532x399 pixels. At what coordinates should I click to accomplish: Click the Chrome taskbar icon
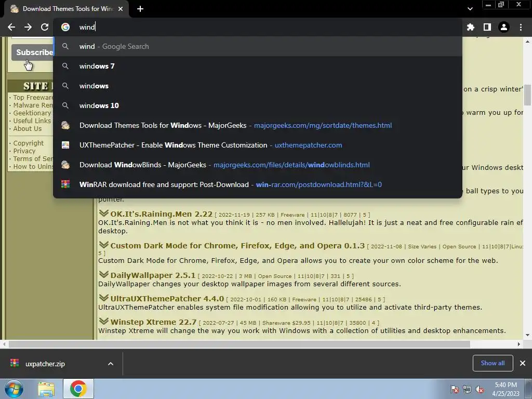coord(78,389)
